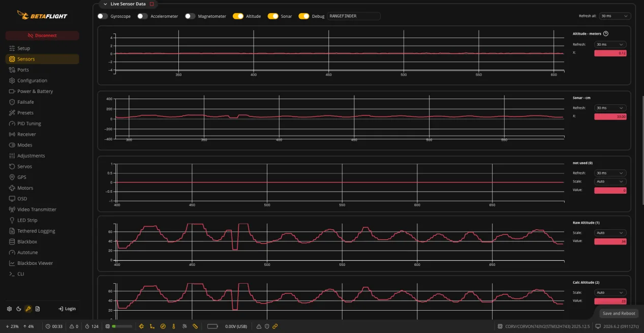Click the settings gear icon above status bar
The height and width of the screenshot is (333, 644).
pos(9,309)
